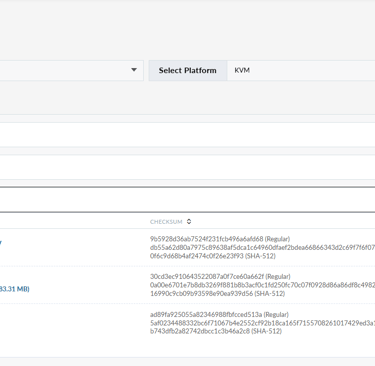The height and width of the screenshot is (366, 375).
Task: Click the ad89fa92505 Regular checksum
Action: click(219, 314)
